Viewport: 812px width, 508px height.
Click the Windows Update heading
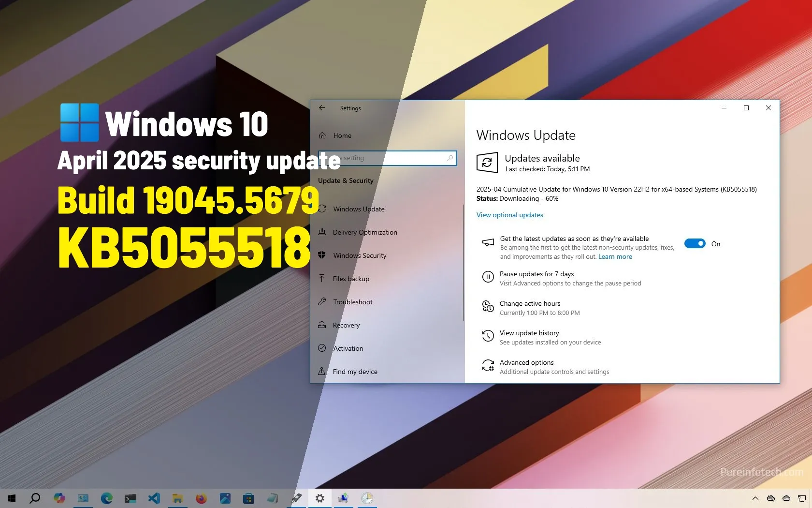click(x=526, y=135)
